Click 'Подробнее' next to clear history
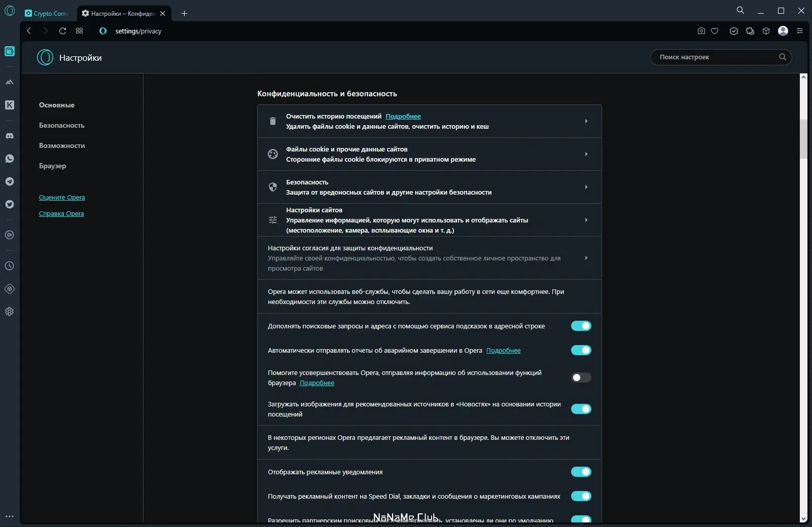 [x=403, y=116]
